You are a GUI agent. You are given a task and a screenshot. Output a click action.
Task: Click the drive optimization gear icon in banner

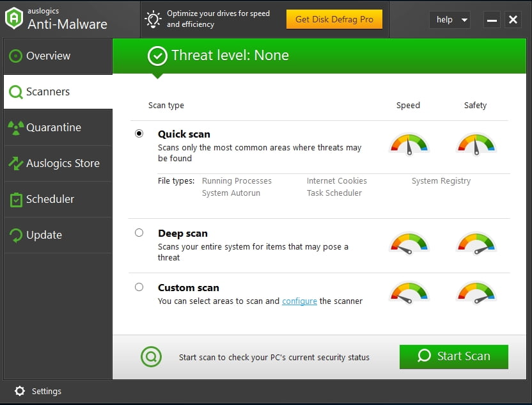pyautogui.click(x=152, y=20)
